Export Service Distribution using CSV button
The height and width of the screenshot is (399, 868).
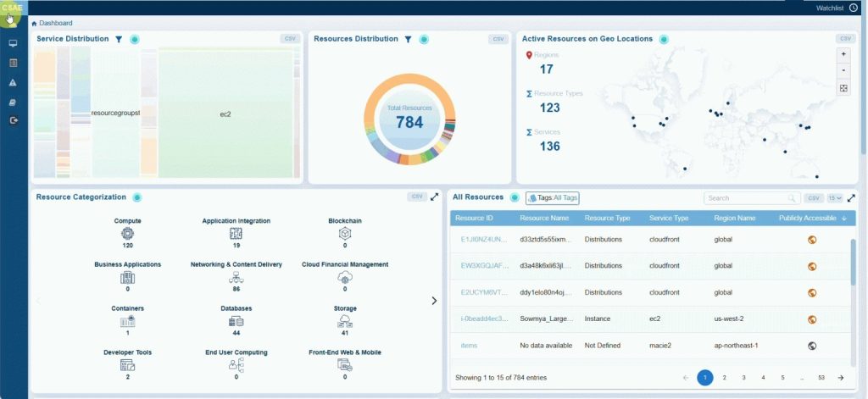[290, 39]
